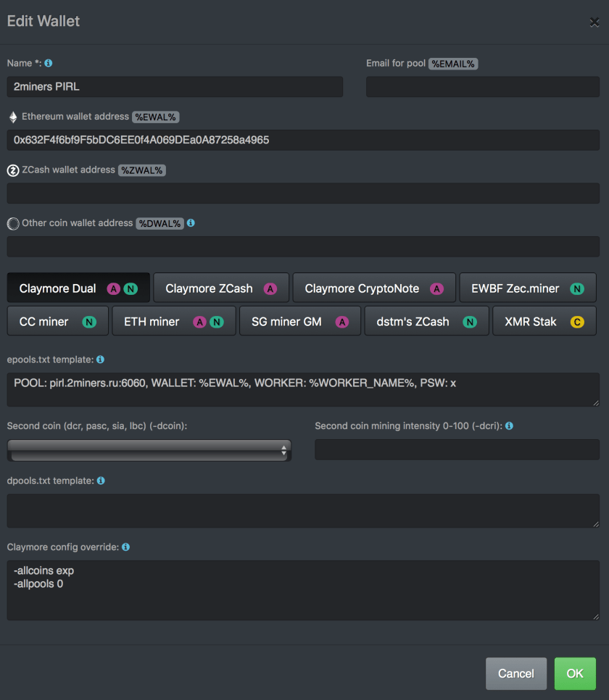Click the %EWAL% tag badge
609x700 pixels.
[x=155, y=117]
